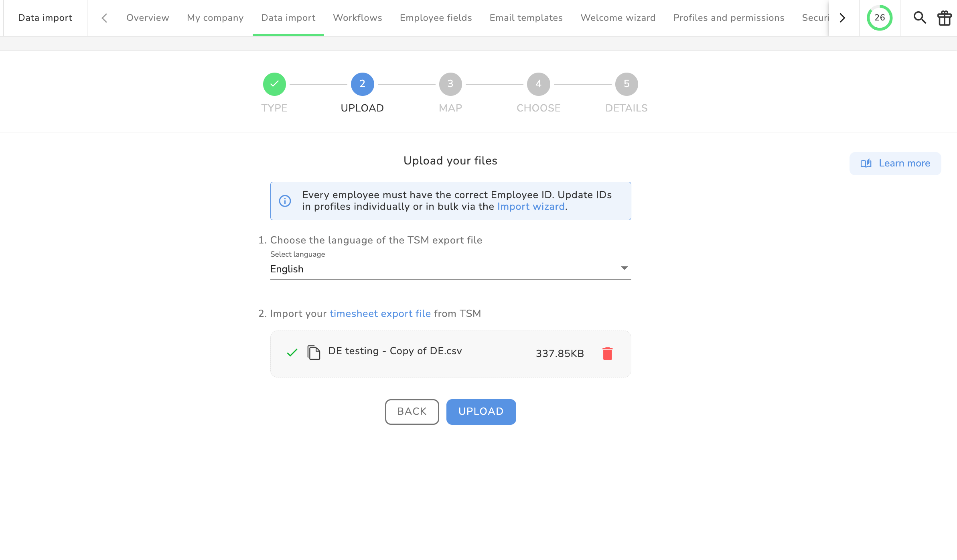The width and height of the screenshot is (957, 560).
Task: Switch to the Workflows tab
Action: tap(357, 18)
